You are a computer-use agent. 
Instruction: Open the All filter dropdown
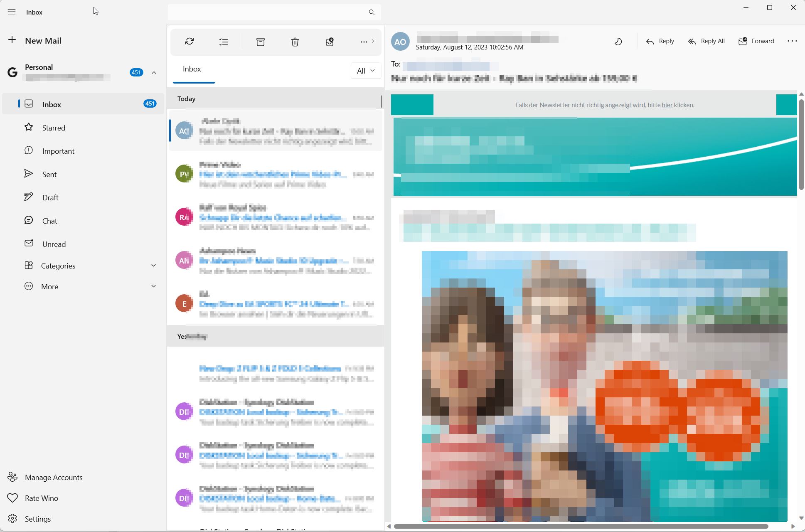(x=366, y=71)
